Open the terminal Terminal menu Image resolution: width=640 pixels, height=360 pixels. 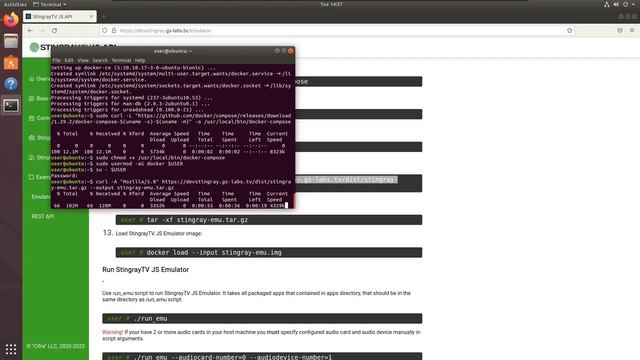[x=121, y=60]
